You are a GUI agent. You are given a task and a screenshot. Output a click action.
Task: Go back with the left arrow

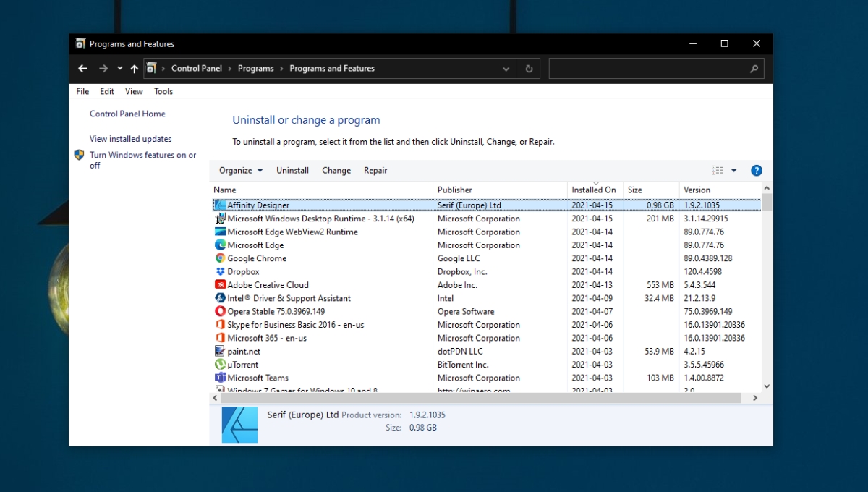point(82,69)
